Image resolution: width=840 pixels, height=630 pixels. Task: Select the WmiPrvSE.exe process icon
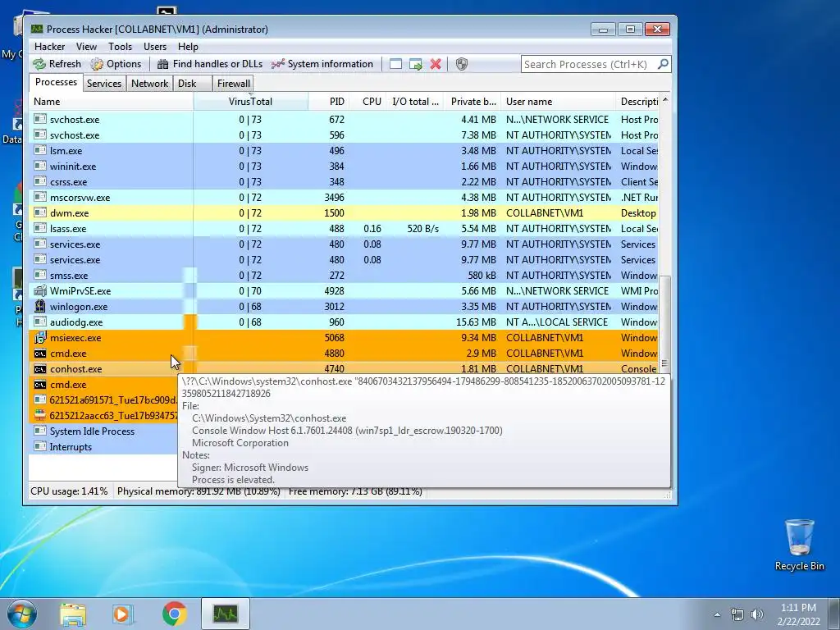(x=39, y=291)
